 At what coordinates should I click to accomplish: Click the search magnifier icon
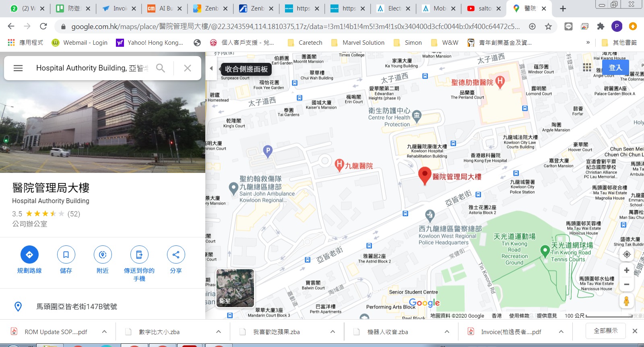tap(161, 68)
